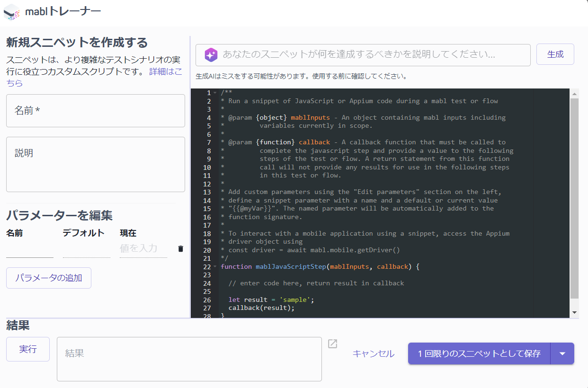Open the 詳細はこちら link
Image resolution: width=588 pixels, height=388 pixels.
point(165,71)
